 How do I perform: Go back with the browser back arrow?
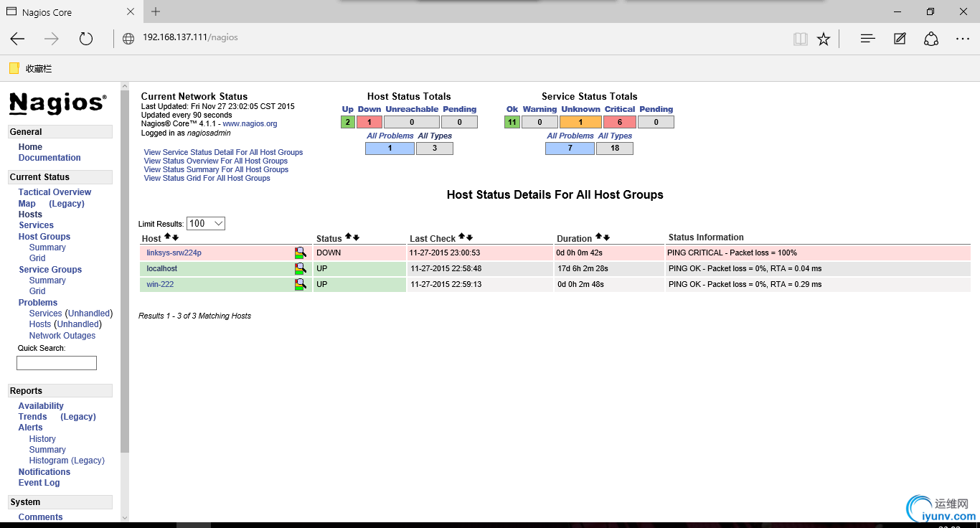click(x=17, y=39)
